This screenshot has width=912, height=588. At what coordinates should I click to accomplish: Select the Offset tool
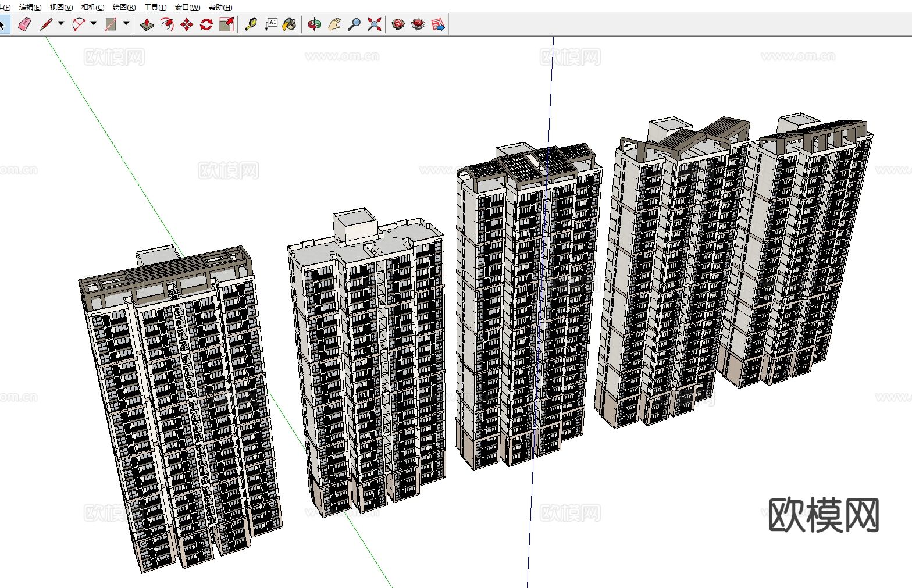point(167,24)
